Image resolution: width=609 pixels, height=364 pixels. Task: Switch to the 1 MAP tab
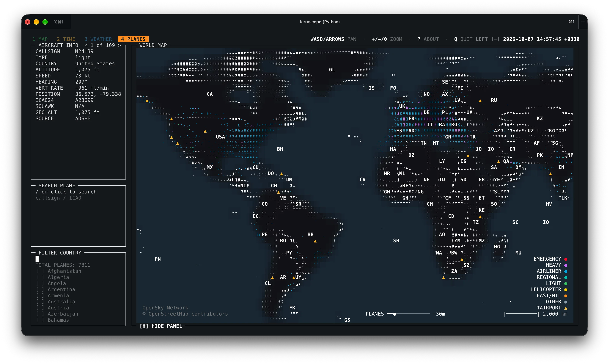point(40,39)
